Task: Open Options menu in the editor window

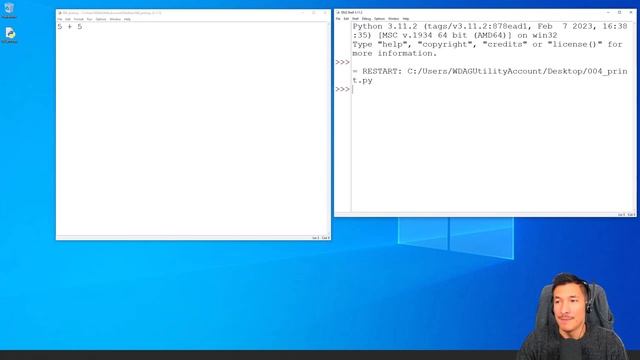Action: pos(101,19)
